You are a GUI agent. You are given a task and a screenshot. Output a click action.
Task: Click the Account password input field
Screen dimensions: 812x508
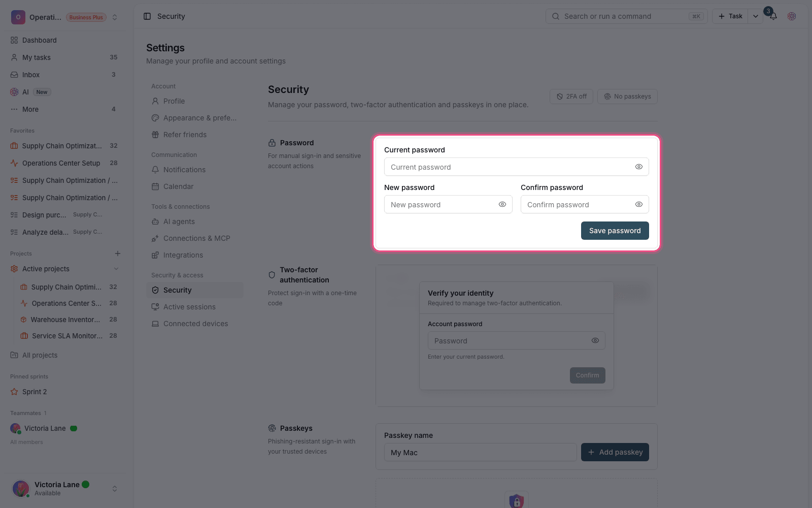[x=516, y=340]
